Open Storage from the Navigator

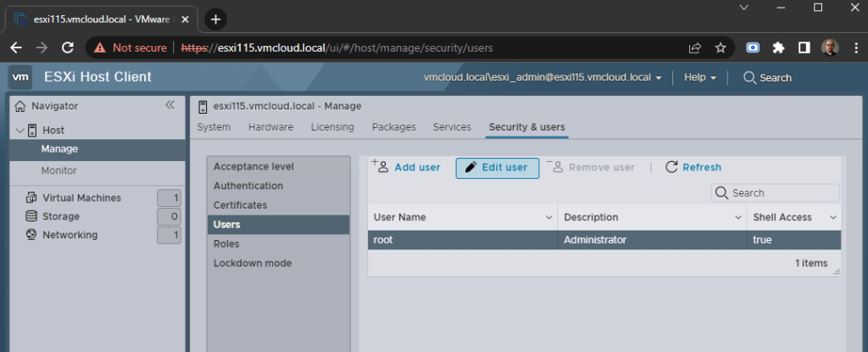(60, 216)
